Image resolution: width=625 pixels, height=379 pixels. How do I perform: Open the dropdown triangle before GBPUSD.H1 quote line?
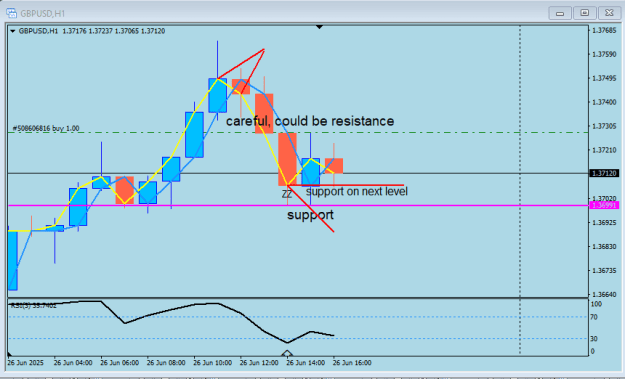pyautogui.click(x=13, y=31)
